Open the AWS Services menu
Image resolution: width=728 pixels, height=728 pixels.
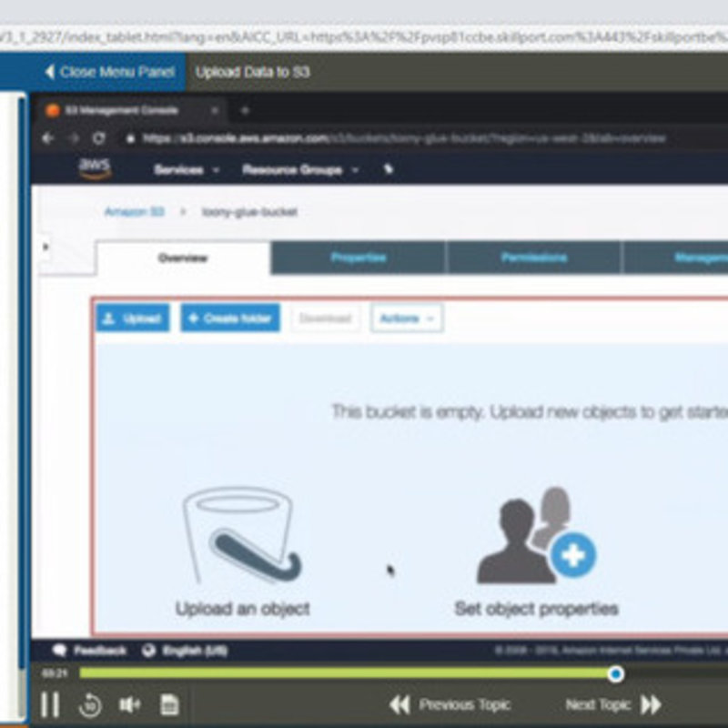[x=187, y=170]
